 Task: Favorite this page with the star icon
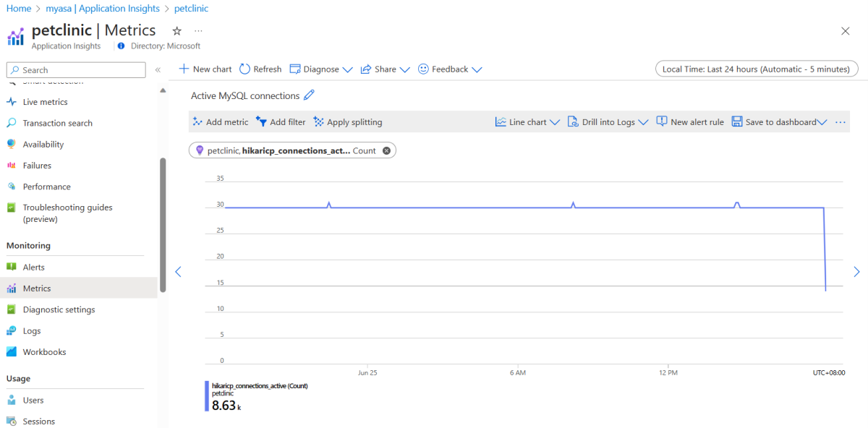tap(176, 31)
